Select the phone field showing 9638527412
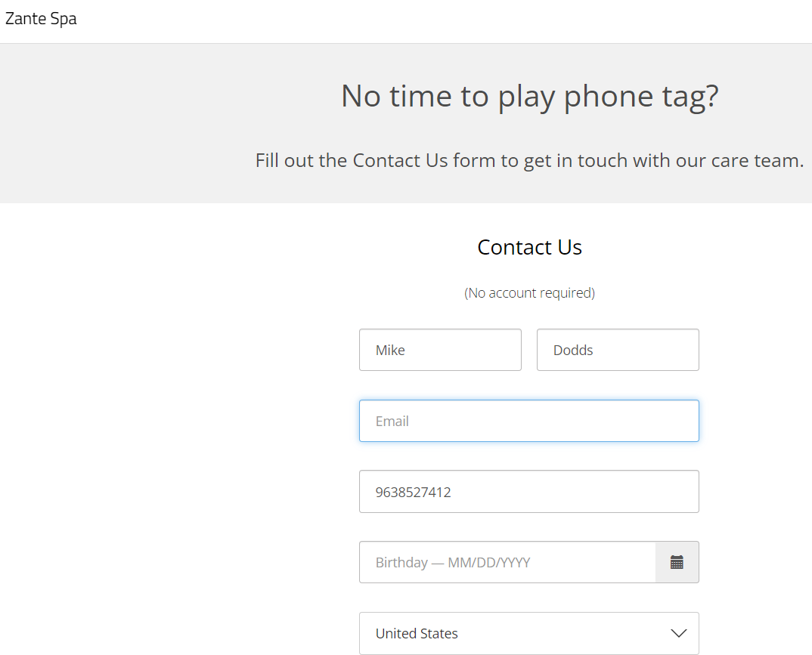Viewport: 812px width, 655px height. [529, 492]
